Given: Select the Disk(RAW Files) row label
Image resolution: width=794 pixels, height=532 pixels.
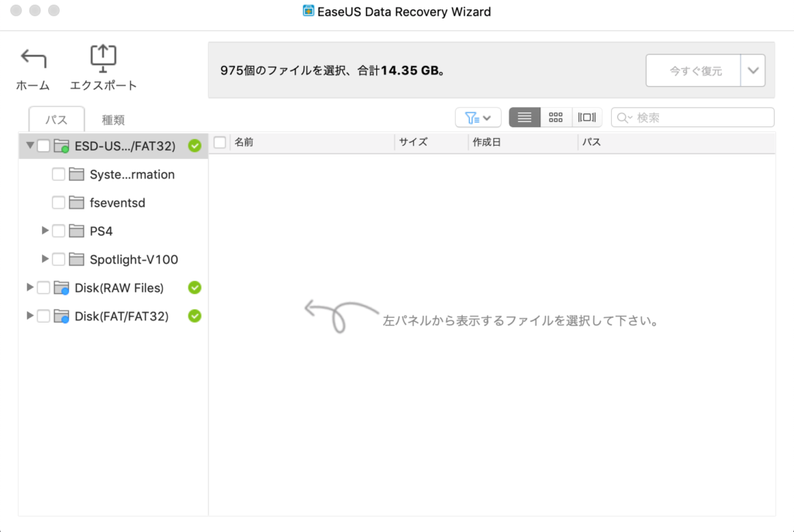Looking at the screenshot, I should coord(119,288).
